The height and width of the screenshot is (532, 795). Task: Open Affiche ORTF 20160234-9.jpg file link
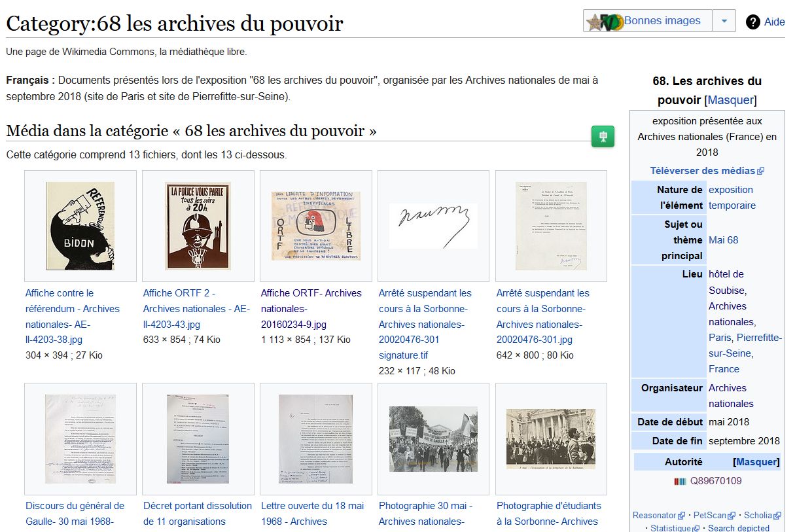point(311,309)
